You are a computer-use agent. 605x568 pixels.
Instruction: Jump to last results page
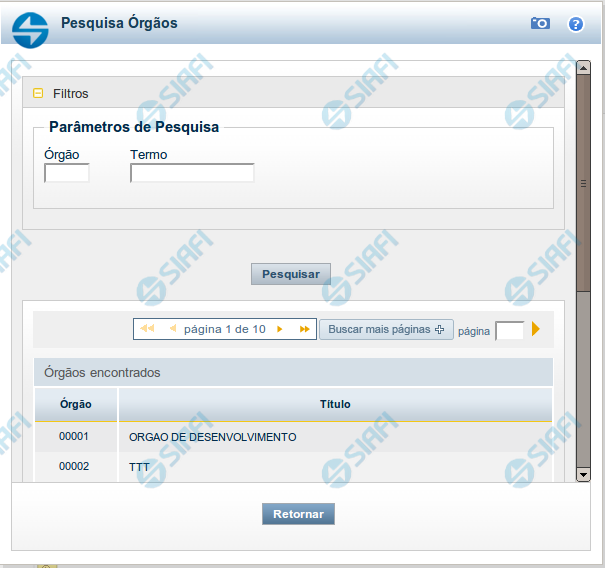pyautogui.click(x=304, y=329)
